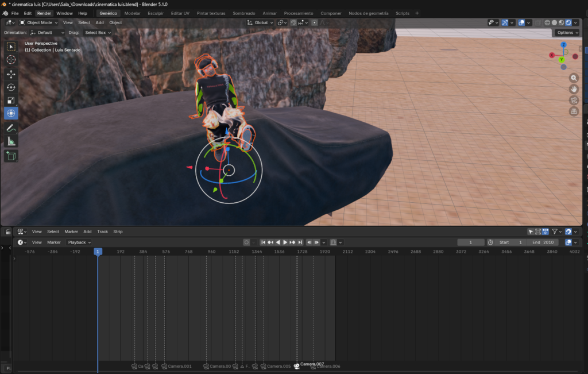Select the Scale tool
The image size is (588, 374).
point(10,100)
